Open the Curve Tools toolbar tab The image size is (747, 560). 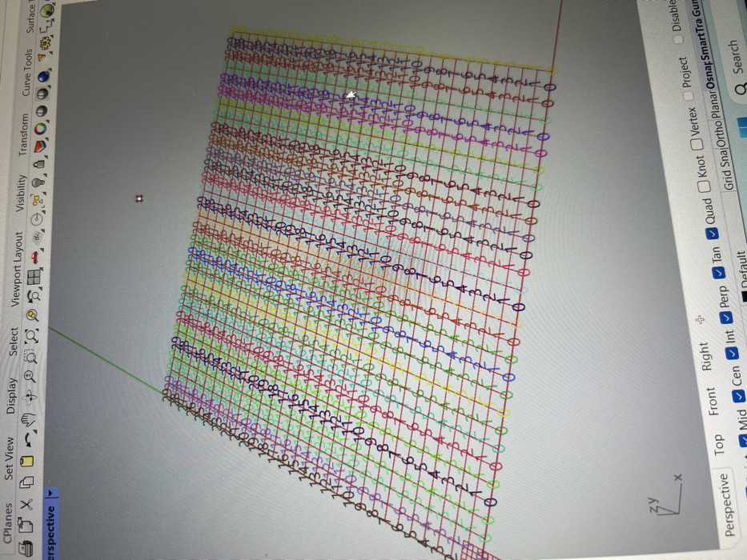coord(28,71)
